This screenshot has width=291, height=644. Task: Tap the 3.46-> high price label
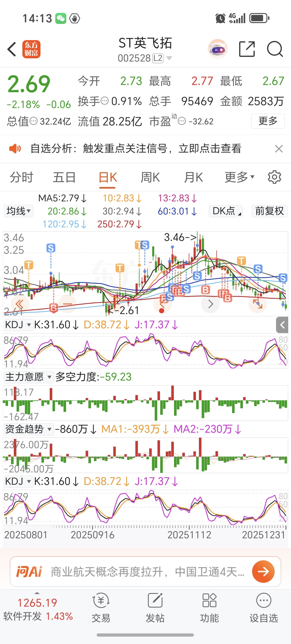180,237
